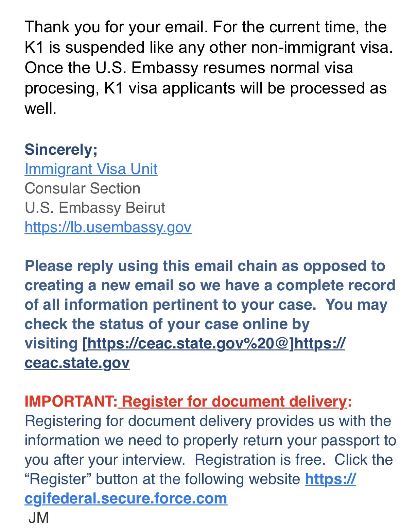Image resolution: width=418 pixels, height=532 pixels.
Task: Open the Immigrant Visa Unit link
Action: click(x=91, y=169)
